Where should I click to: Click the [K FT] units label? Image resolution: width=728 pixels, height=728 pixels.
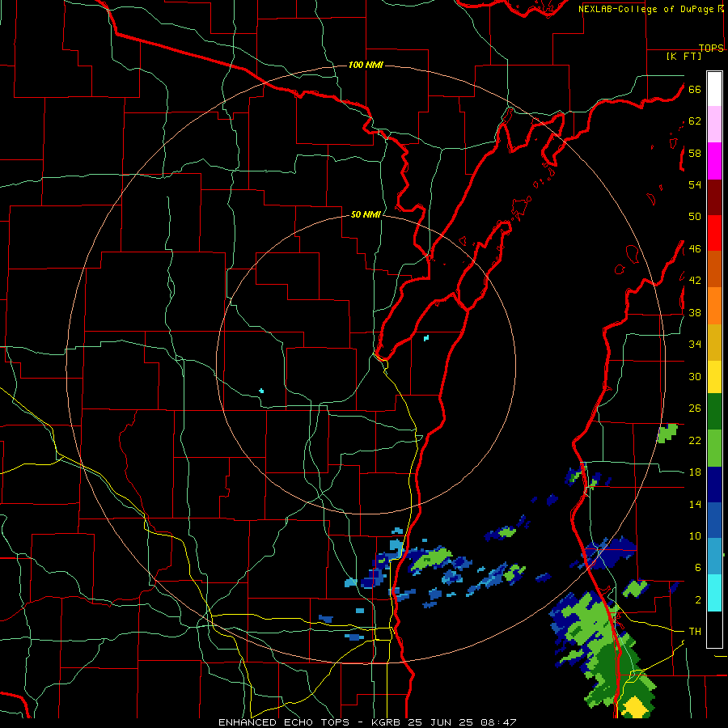tap(684, 56)
